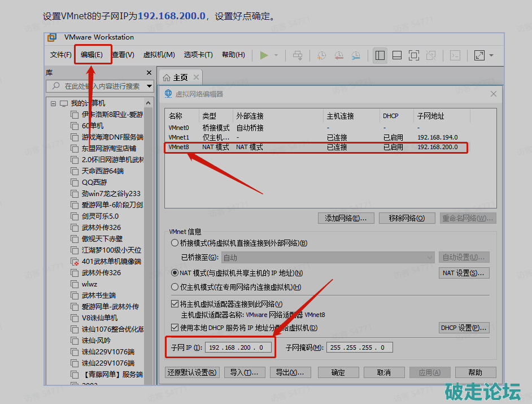Click the full screen mode icon

(x=413, y=55)
